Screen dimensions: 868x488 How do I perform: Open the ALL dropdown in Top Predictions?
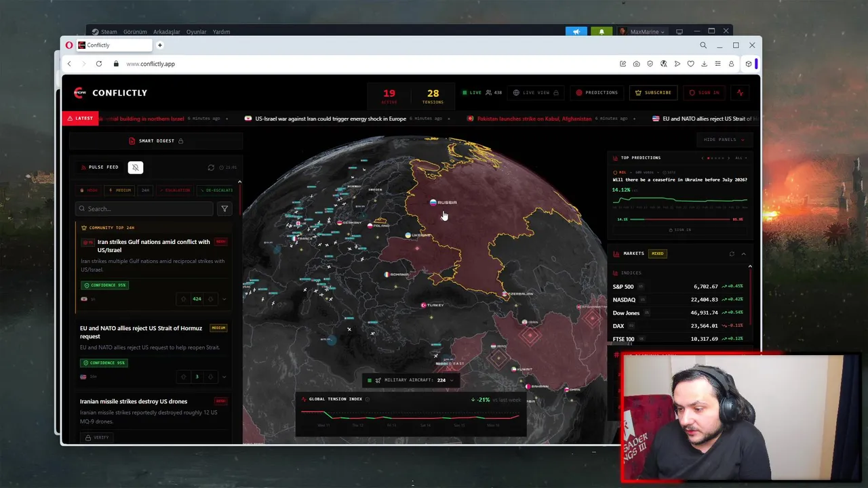pyautogui.click(x=741, y=158)
